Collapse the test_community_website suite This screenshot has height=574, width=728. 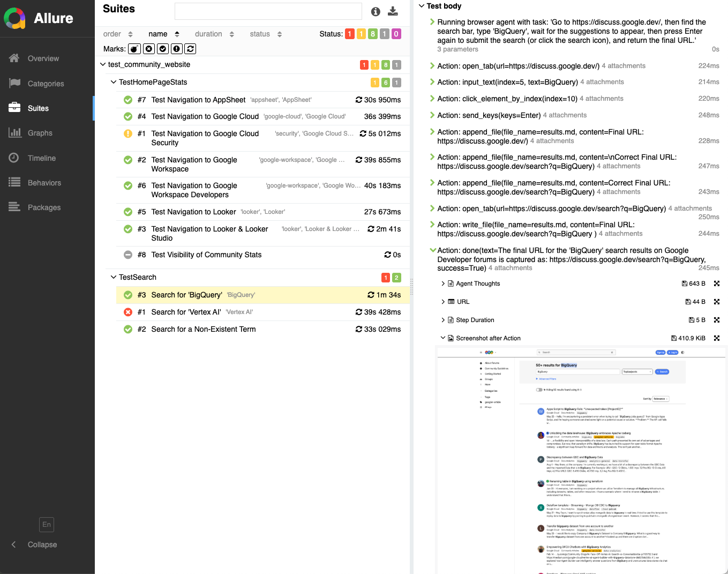coord(103,64)
